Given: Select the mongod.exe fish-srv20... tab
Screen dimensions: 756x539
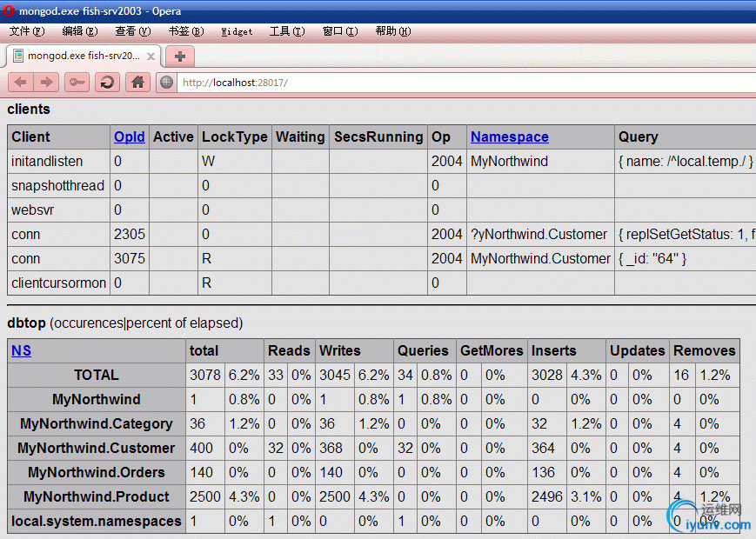Looking at the screenshot, I should tap(83, 56).
